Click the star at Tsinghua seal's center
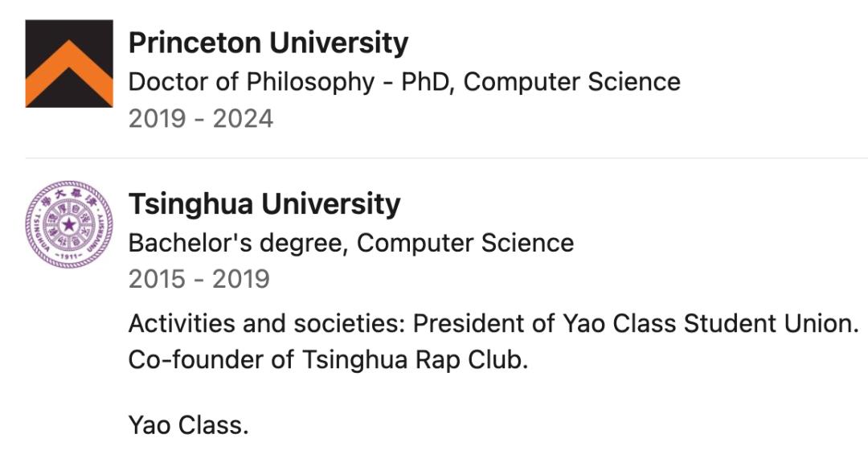The image size is (868, 467). (69, 224)
